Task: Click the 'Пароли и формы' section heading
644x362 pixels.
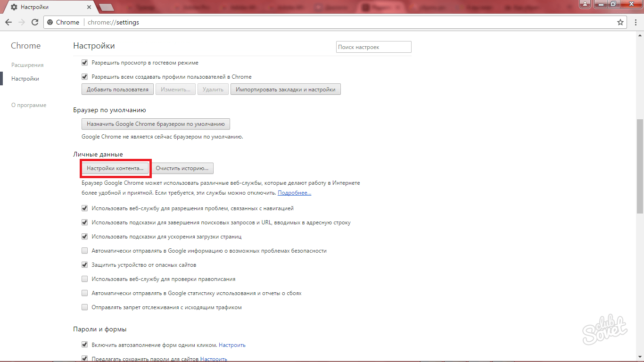Action: point(100,329)
